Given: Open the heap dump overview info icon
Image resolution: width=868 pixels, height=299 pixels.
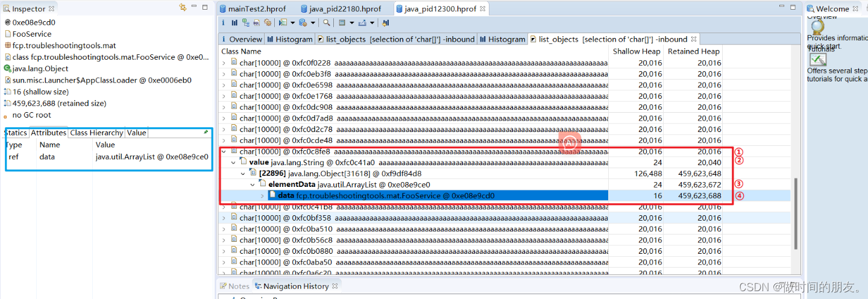Looking at the screenshot, I should point(223,22).
